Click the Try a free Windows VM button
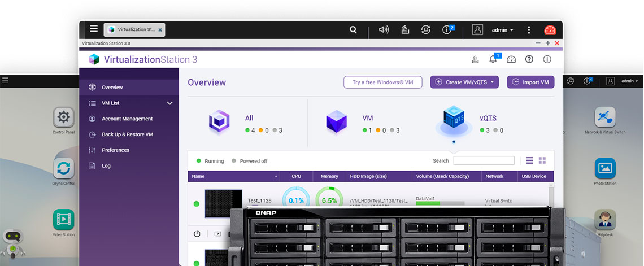The width and height of the screenshot is (644, 266). [383, 82]
